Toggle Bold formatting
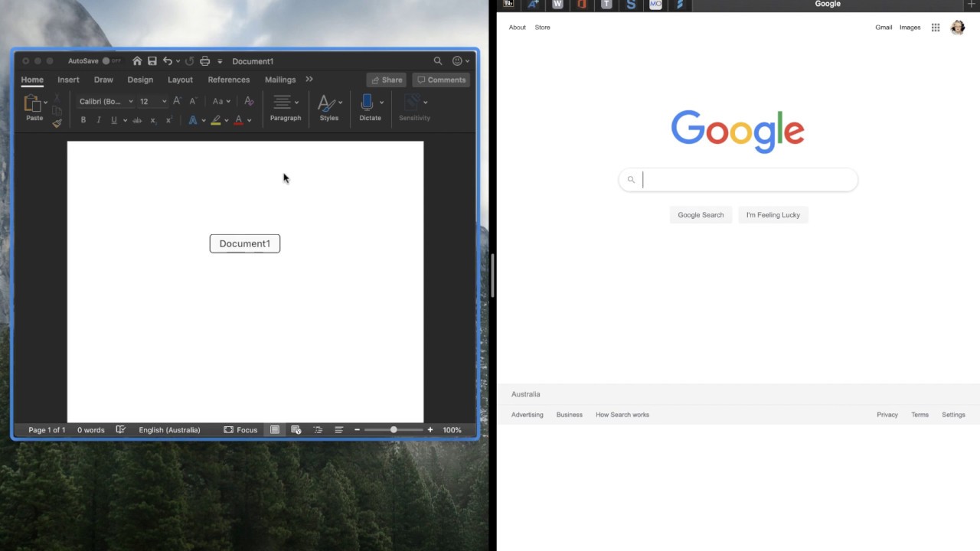Screen dimensions: 980x551 pyautogui.click(x=83, y=120)
